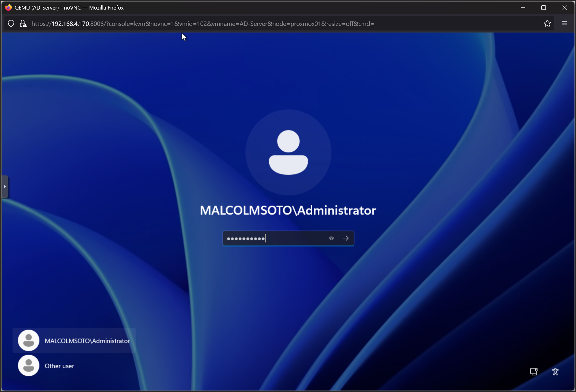Screen dimensions: 576x392
Task: Submit password with the arrow button
Action: coord(346,238)
